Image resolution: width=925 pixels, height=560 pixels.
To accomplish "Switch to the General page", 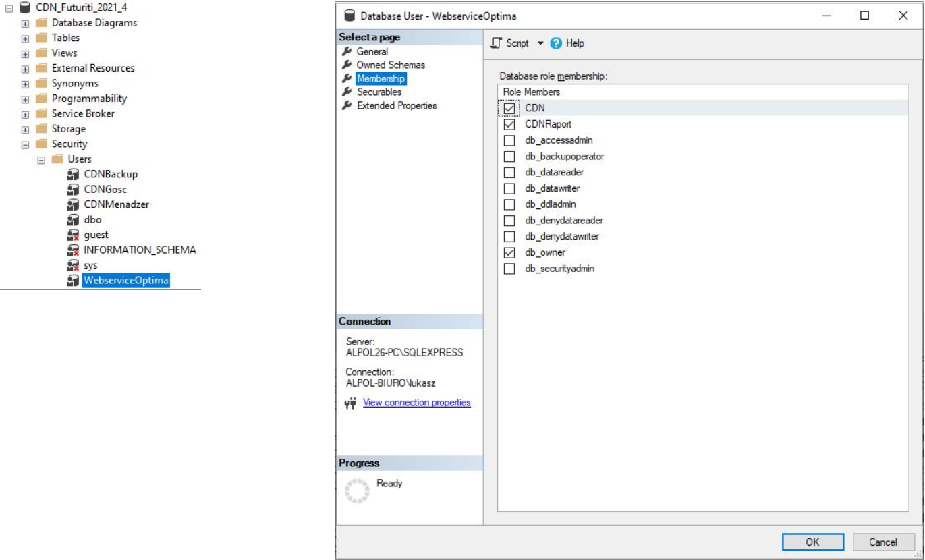I will [x=372, y=51].
